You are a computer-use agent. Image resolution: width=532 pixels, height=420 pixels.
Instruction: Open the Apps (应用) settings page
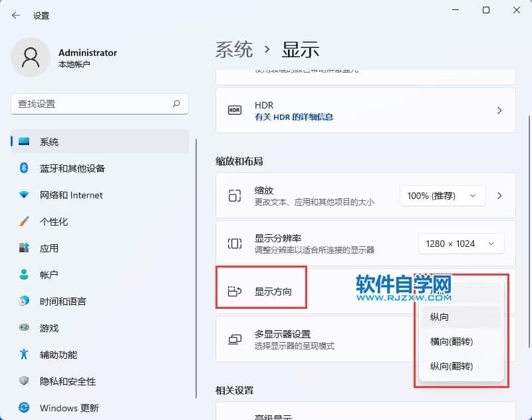[49, 248]
